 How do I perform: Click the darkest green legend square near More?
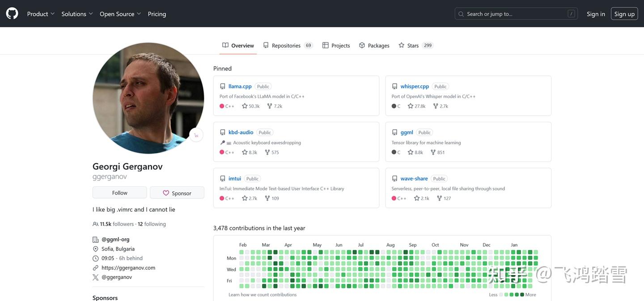click(522, 295)
